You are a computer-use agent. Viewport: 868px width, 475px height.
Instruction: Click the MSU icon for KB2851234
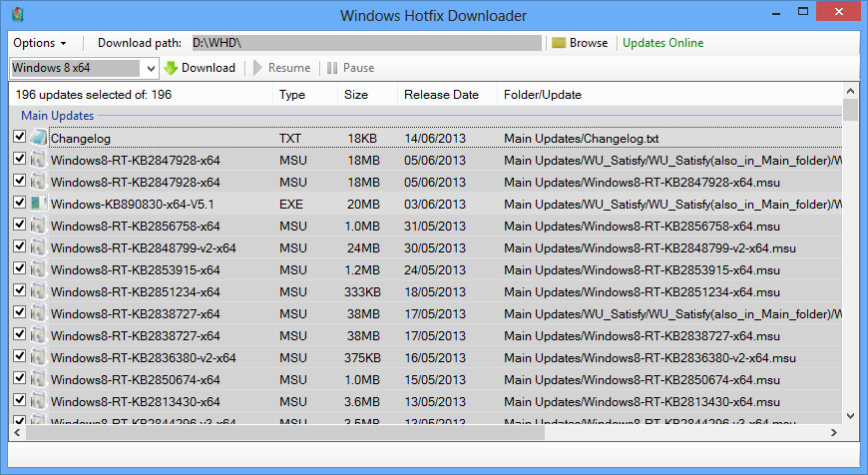pyautogui.click(x=39, y=291)
